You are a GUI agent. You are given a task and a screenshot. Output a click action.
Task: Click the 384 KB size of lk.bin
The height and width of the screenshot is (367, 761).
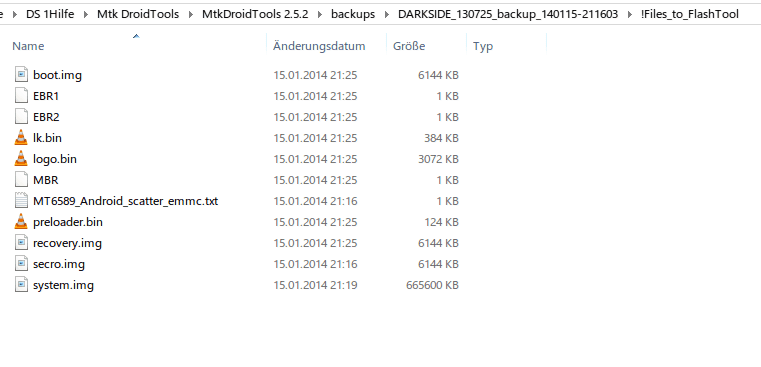441,138
